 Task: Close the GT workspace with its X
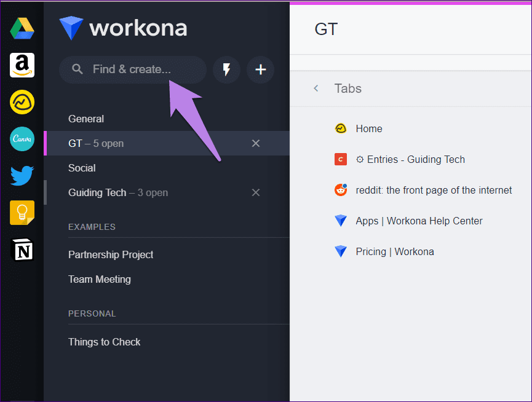[x=256, y=143]
